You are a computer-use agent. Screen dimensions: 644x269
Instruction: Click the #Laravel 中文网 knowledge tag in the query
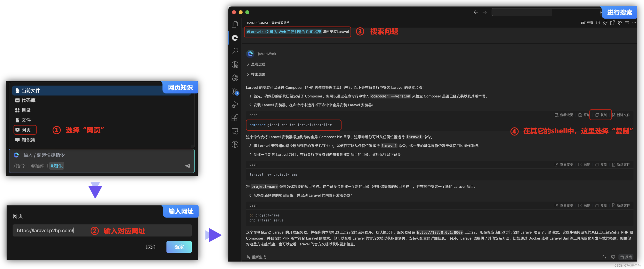pyautogui.click(x=284, y=32)
